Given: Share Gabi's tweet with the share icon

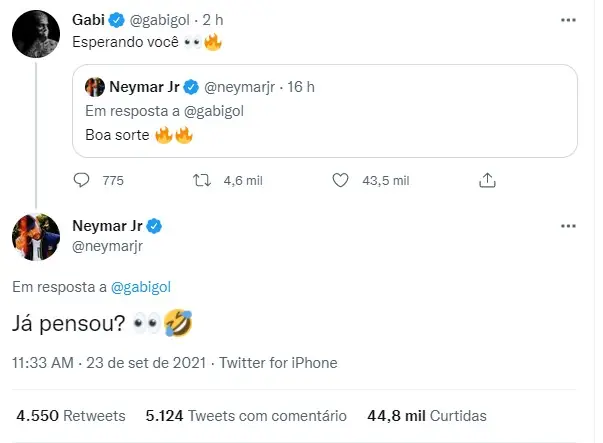Looking at the screenshot, I should (x=488, y=181).
